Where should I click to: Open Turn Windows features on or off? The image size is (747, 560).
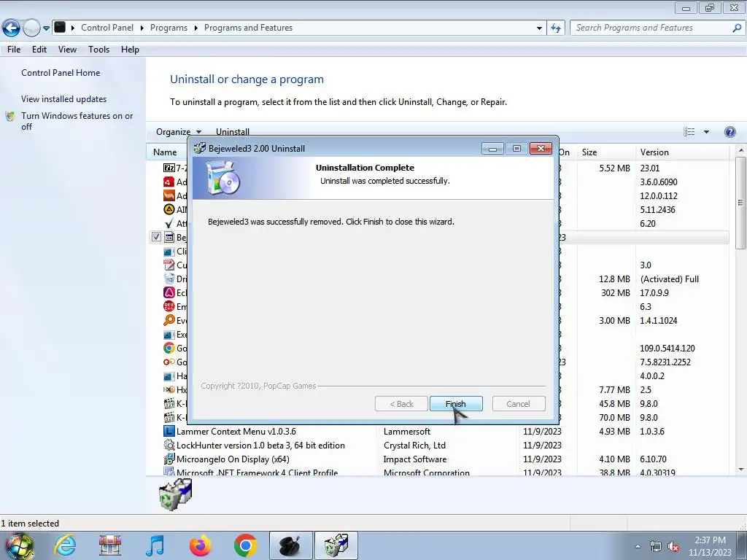77,121
